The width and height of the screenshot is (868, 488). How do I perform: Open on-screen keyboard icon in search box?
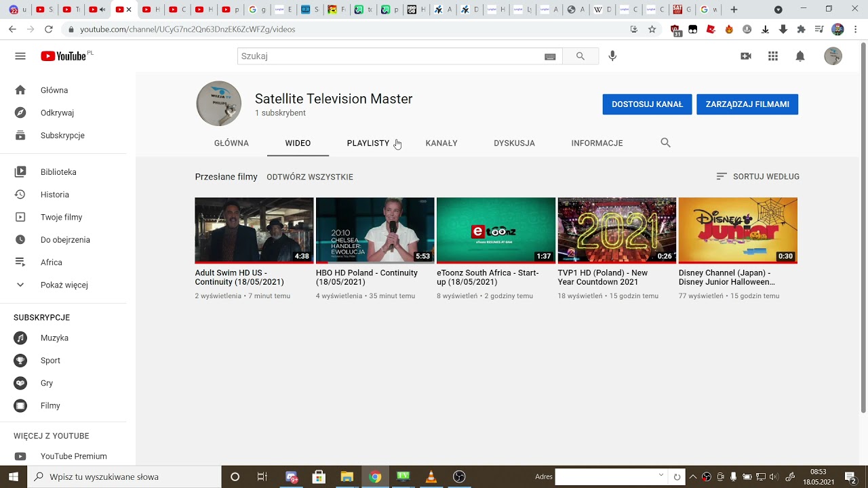click(550, 57)
